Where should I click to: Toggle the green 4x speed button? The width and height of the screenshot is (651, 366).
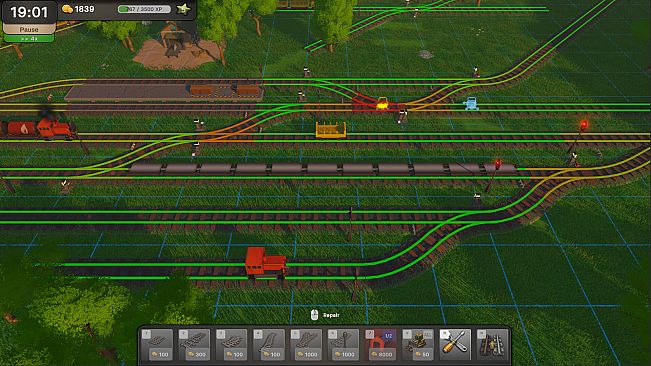coord(29,39)
